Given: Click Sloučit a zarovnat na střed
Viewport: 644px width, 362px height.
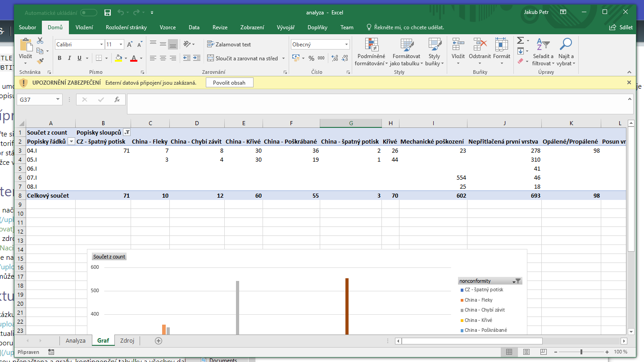Looking at the screenshot, I should coord(243,58).
